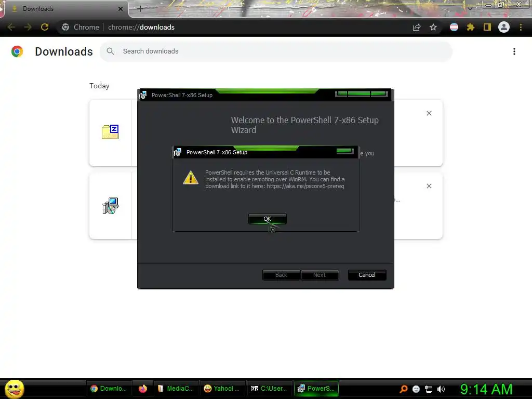Click the 9:14 AM taskbar clock

coord(486,389)
